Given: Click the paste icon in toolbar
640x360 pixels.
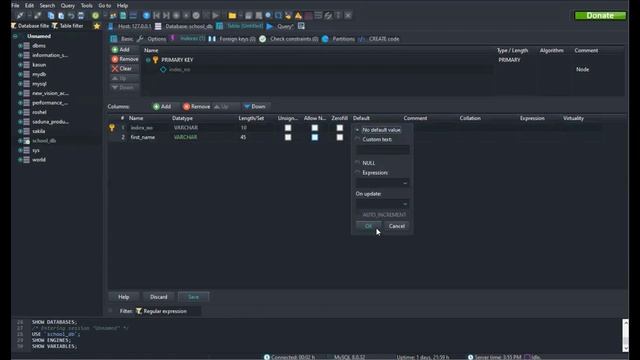Looking at the screenshot, I should tap(61, 16).
